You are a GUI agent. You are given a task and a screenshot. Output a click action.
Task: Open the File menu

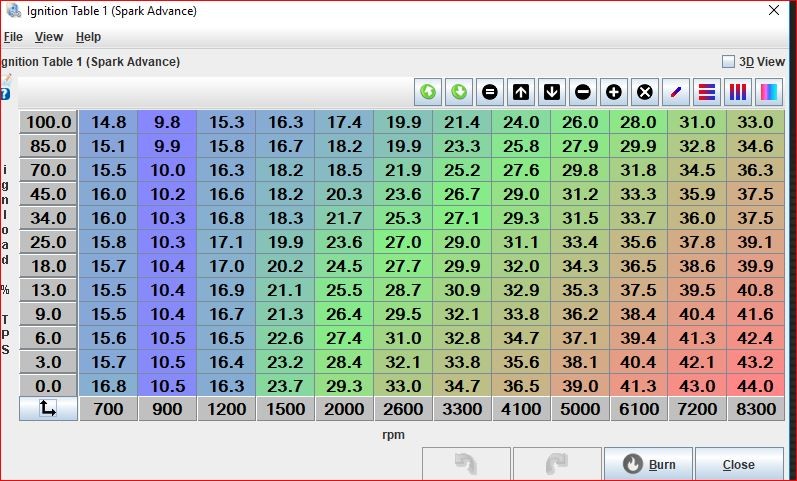click(12, 37)
